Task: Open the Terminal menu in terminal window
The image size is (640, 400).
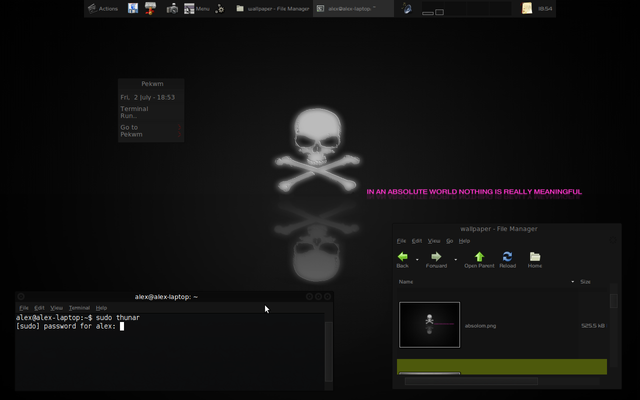Action: click(79, 308)
